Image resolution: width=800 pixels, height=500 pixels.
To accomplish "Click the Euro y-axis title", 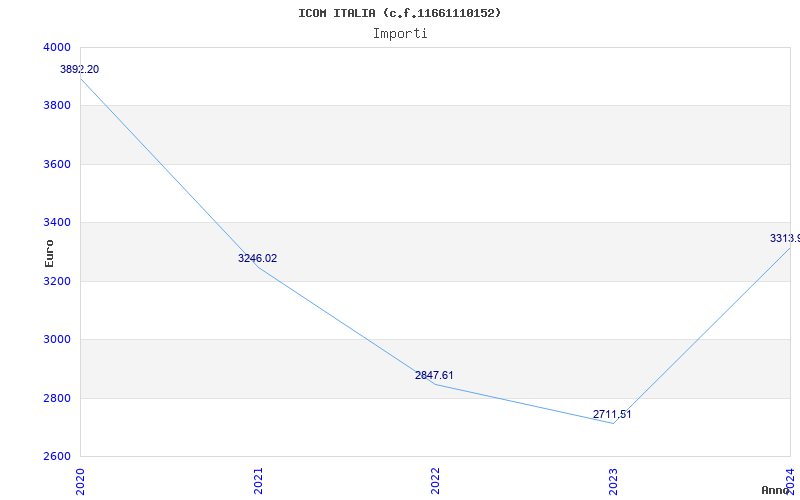I will tap(49, 252).
